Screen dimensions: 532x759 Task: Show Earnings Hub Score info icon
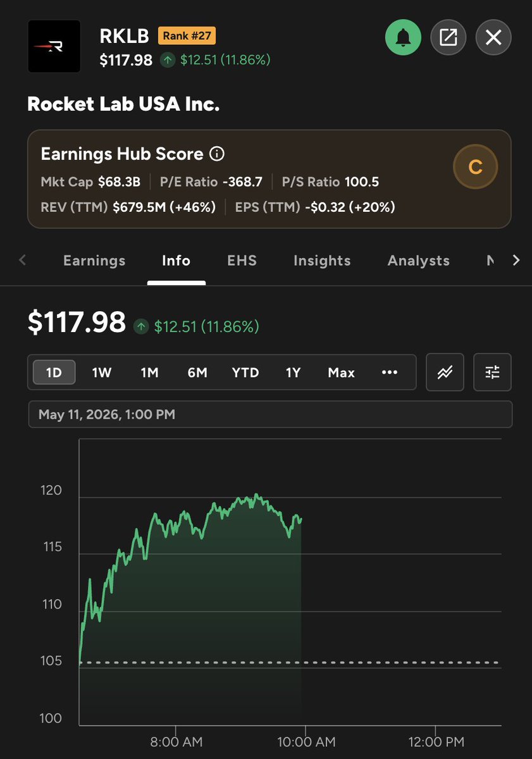pos(216,154)
